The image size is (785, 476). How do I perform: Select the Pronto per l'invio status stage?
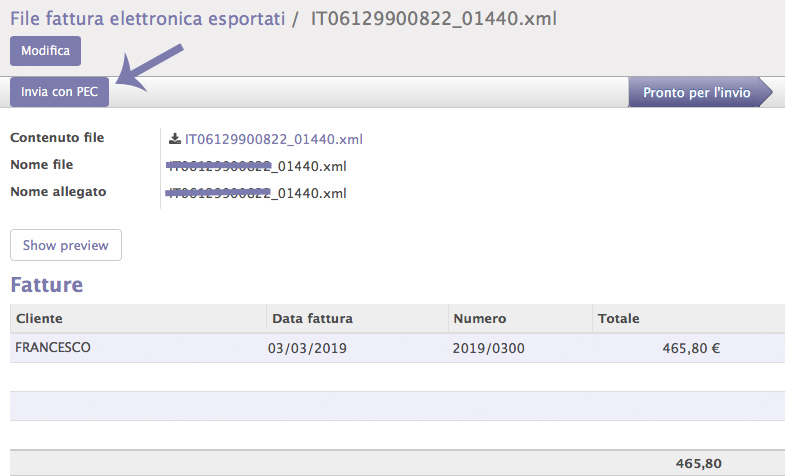pos(696,92)
